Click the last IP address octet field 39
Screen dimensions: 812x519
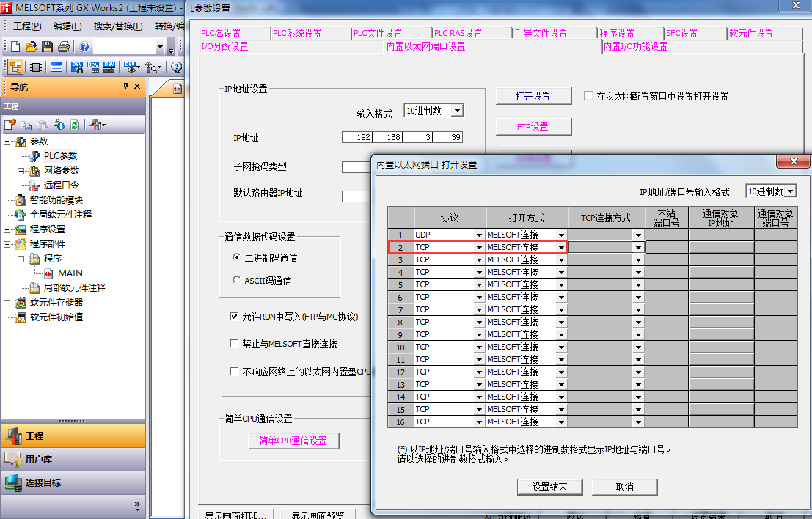point(447,137)
